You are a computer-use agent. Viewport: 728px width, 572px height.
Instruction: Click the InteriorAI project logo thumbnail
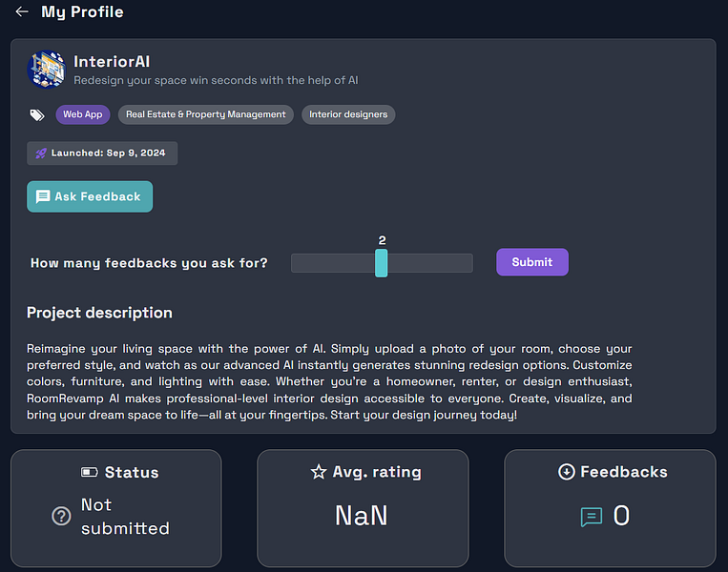[x=46, y=70]
